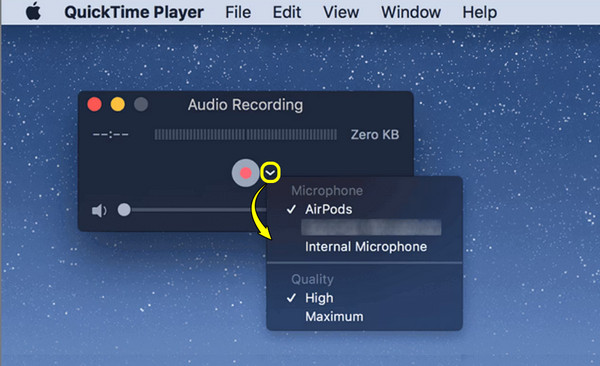Open the QuickTime Player menu
This screenshot has width=600, height=366.
[x=134, y=12]
